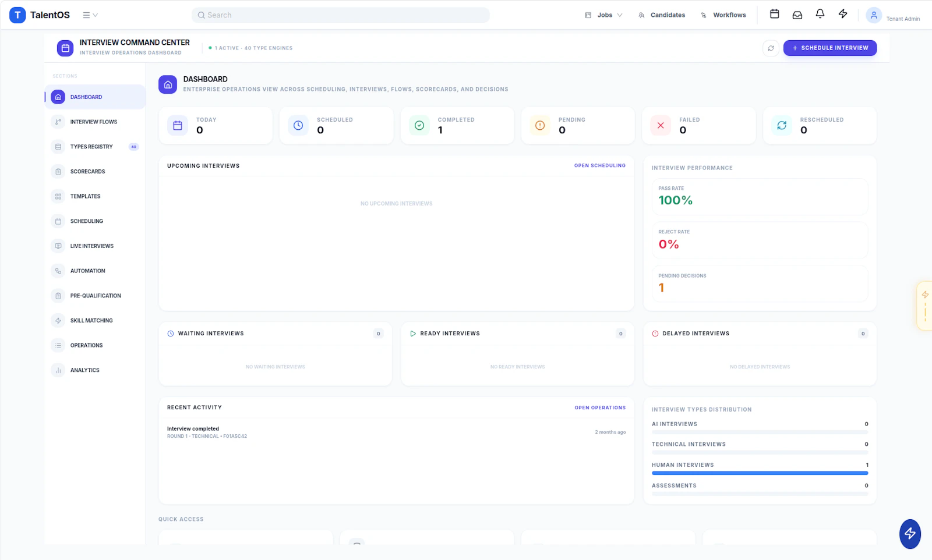Screen dimensions: 932x560
Task: Open the yellow side panel tab
Action: coord(924,306)
